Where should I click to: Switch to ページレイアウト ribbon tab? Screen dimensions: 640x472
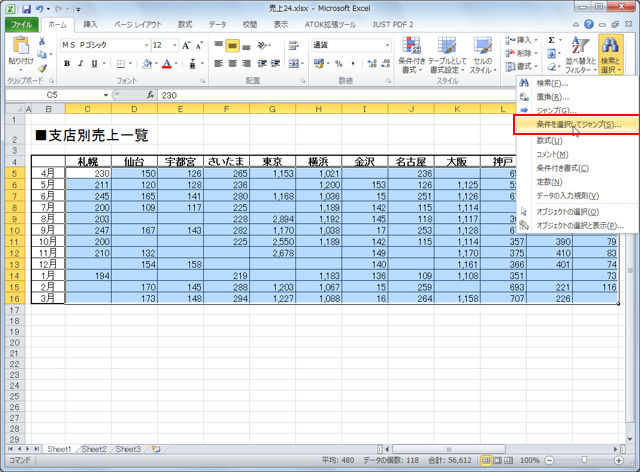[138, 24]
